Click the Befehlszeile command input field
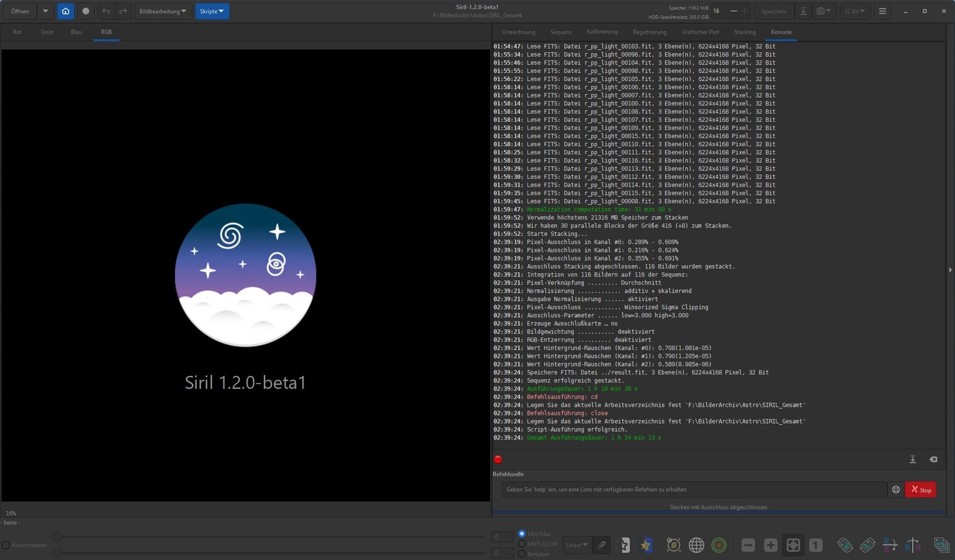This screenshot has width=955, height=560. tap(693, 489)
